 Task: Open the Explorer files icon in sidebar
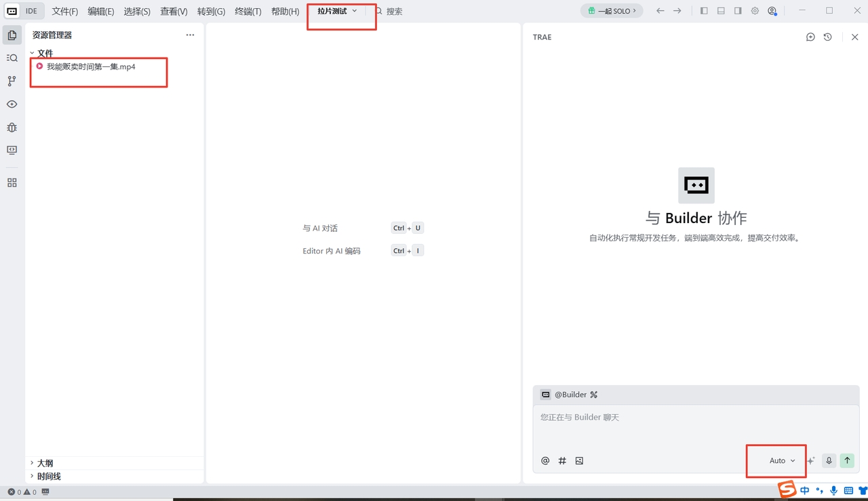click(x=12, y=35)
